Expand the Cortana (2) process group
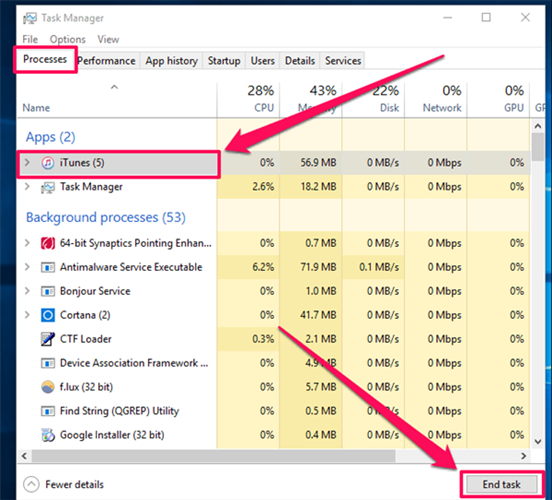The width and height of the screenshot is (552, 500). pyautogui.click(x=27, y=314)
